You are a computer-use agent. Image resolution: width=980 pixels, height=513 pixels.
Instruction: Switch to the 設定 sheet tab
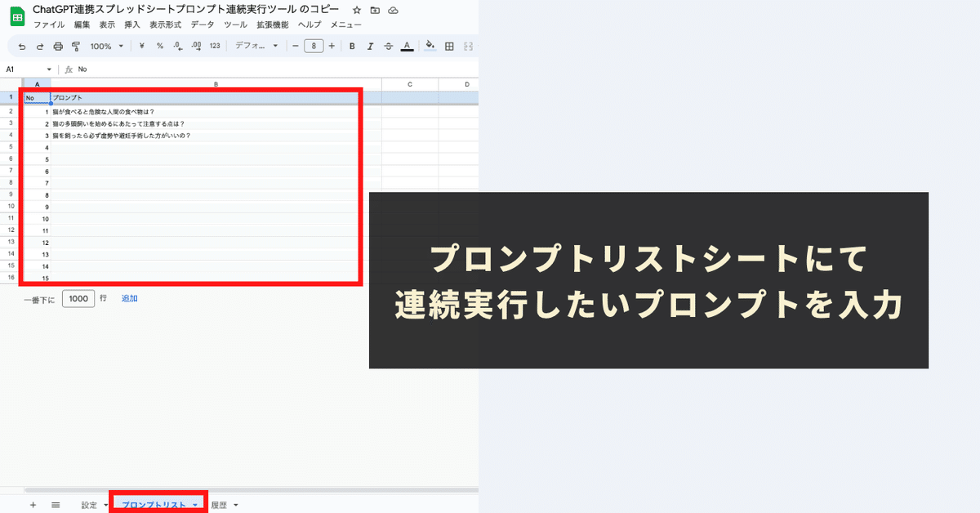pos(89,506)
